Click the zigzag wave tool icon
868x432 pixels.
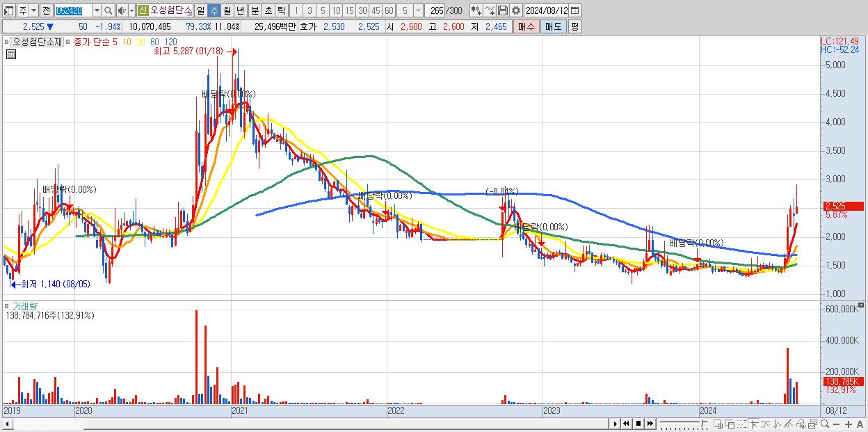[778, 424]
